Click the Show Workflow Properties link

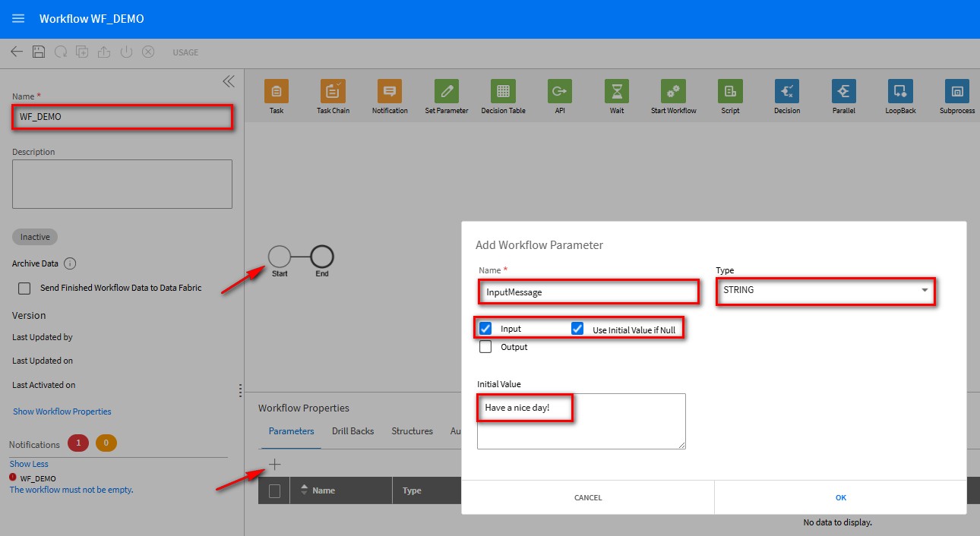[x=62, y=411]
